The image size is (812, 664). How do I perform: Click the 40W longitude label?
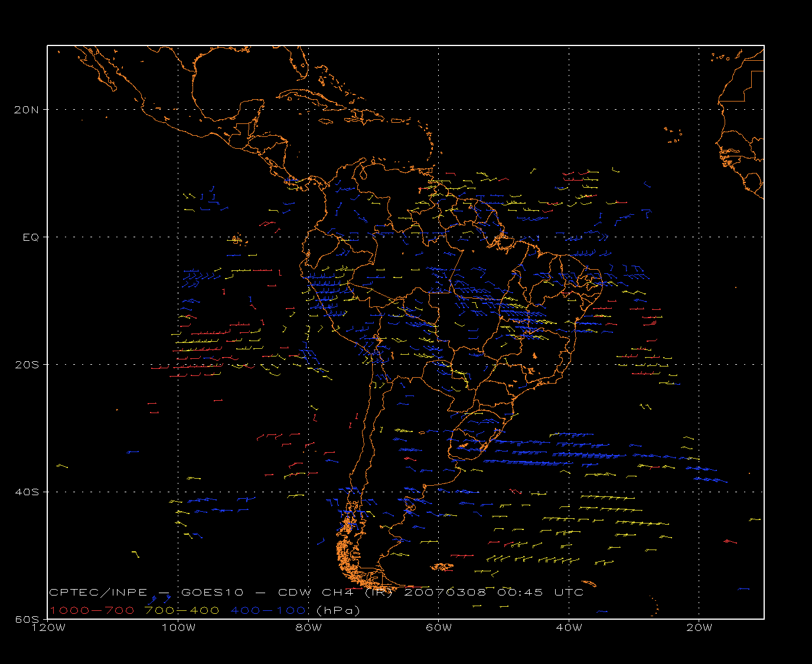point(569,627)
